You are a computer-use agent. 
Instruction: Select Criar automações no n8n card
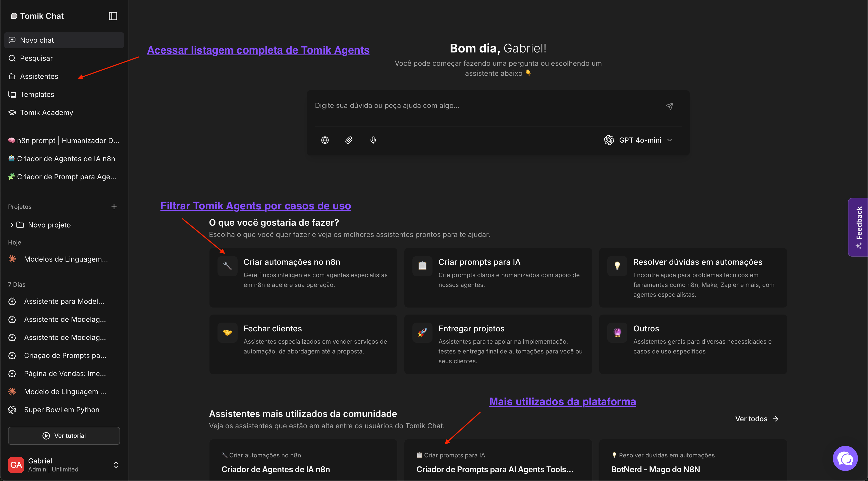tap(303, 278)
